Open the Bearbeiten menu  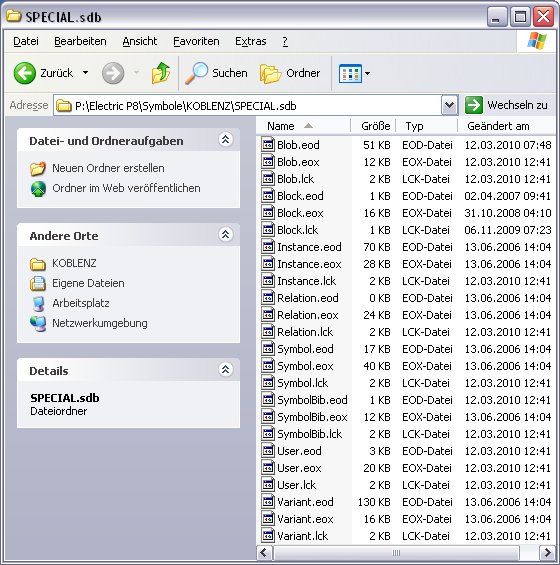(80, 41)
